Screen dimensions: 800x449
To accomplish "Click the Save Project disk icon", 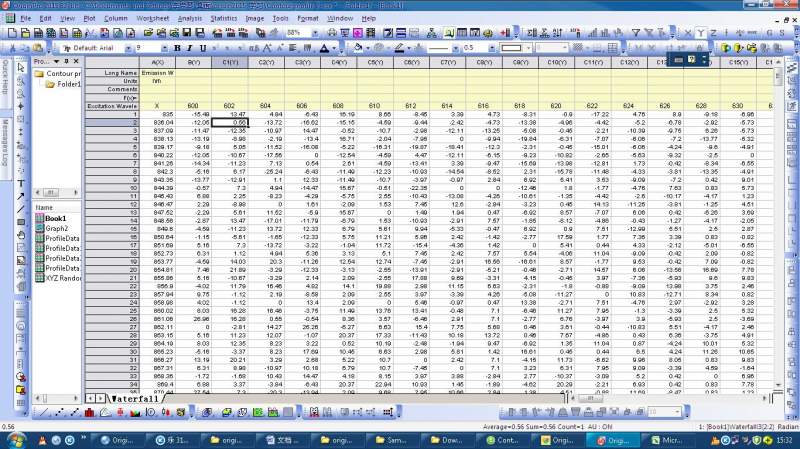I will coord(187,33).
